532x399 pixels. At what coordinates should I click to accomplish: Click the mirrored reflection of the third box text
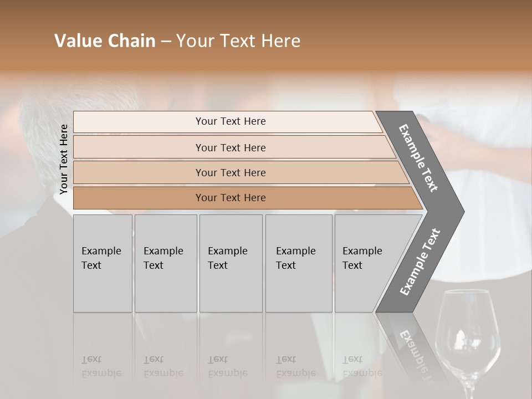click(x=228, y=366)
